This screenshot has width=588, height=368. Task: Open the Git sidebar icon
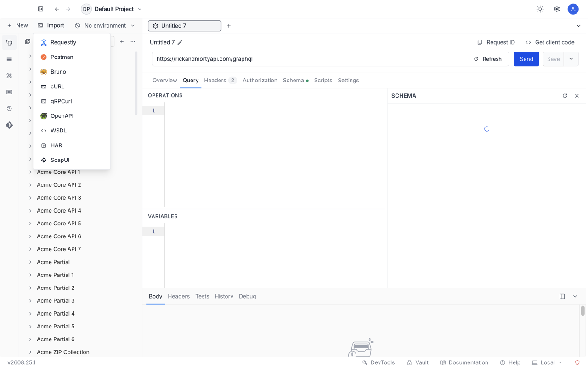tap(9, 125)
